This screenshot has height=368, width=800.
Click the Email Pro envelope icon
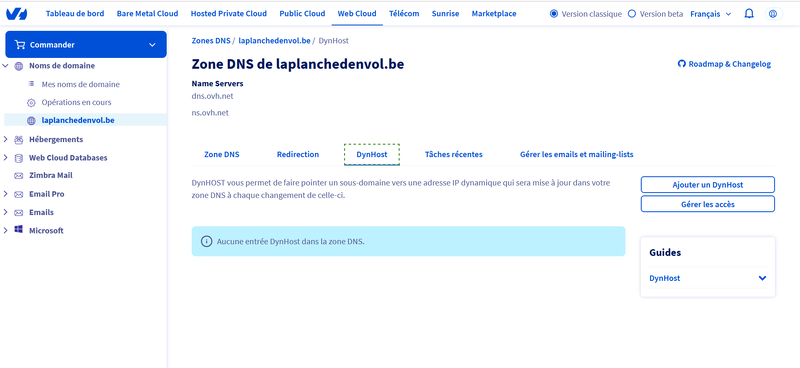point(19,194)
